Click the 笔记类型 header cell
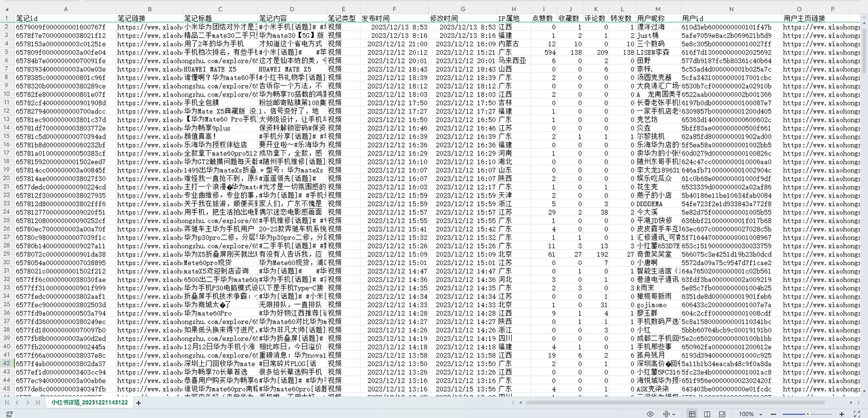868x418 pixels. [x=344, y=19]
